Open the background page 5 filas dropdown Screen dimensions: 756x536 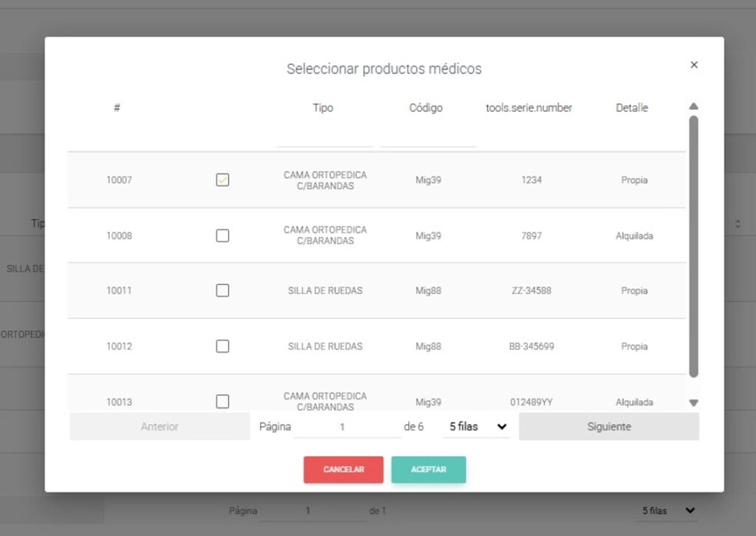coord(667,510)
